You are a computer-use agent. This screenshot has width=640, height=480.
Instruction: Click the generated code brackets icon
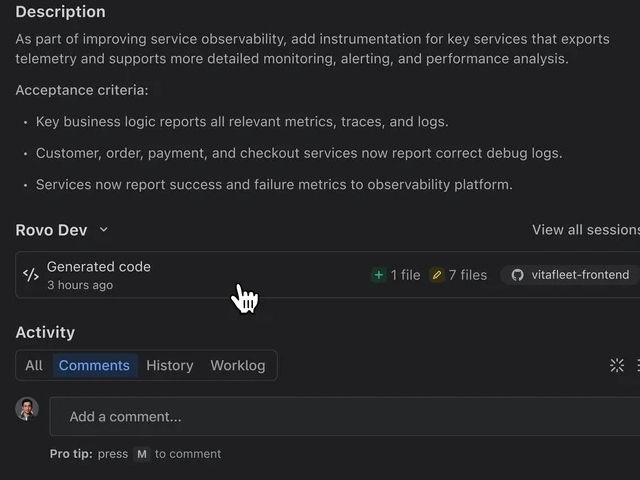coord(31,275)
